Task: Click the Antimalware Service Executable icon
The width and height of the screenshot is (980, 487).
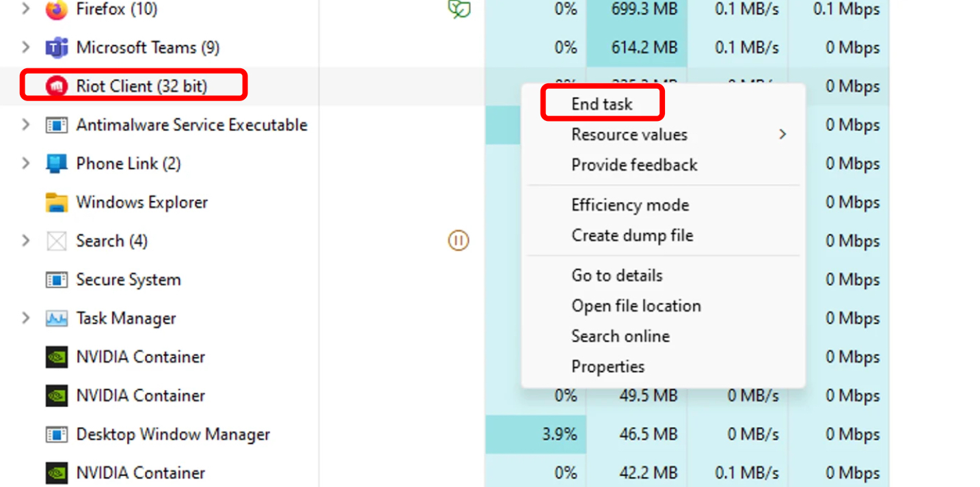Action: click(x=57, y=125)
